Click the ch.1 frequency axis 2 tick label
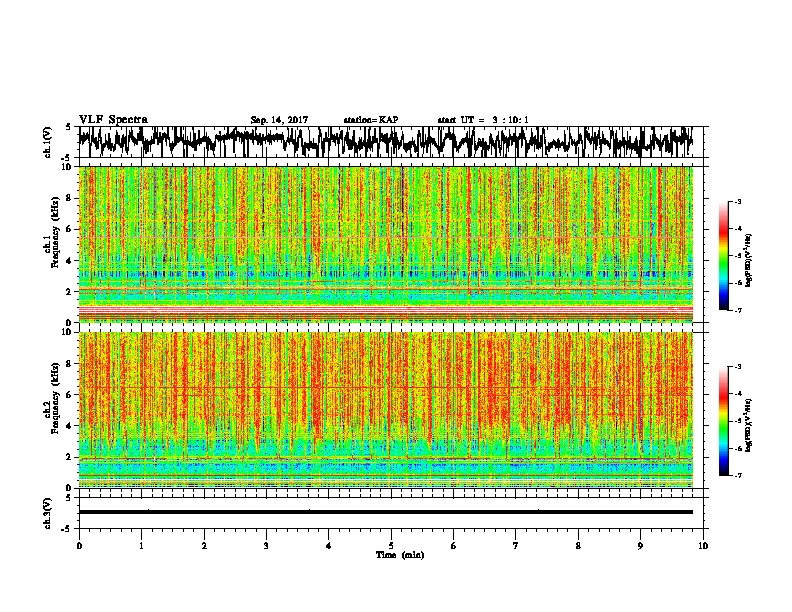 click(69, 291)
